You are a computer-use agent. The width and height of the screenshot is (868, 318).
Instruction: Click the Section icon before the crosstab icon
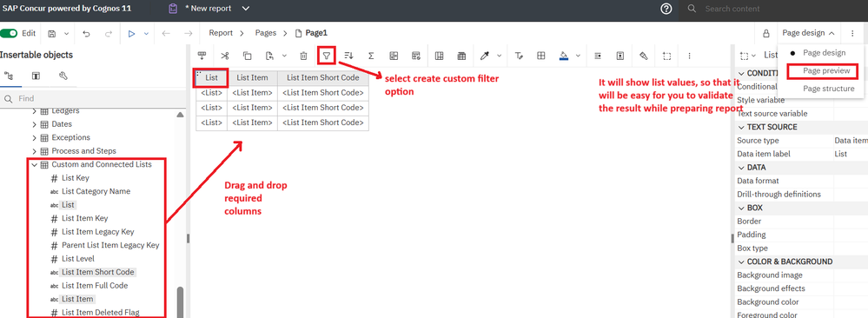pos(416,56)
